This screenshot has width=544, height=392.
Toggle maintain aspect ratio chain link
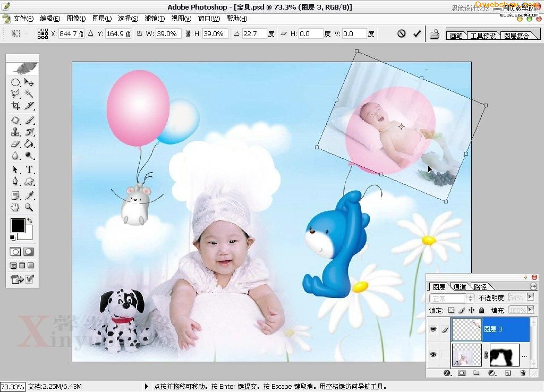(x=188, y=33)
